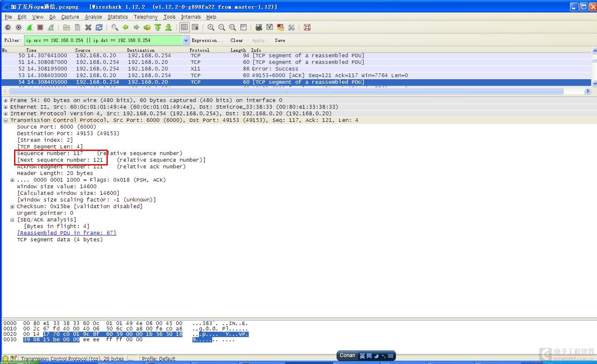Viewport: 597px width, 364px height.
Task: Collapse the SEQ/ACK analysis node
Action: pyautogui.click(x=12, y=220)
